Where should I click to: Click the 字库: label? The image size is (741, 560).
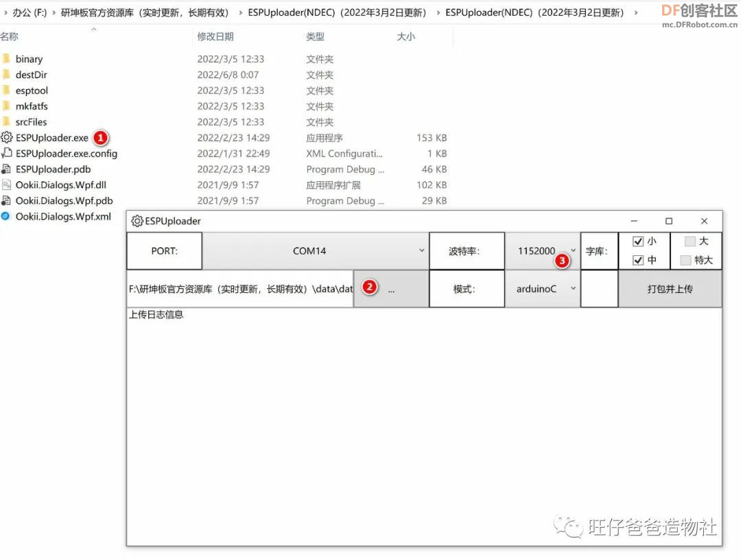pos(599,251)
